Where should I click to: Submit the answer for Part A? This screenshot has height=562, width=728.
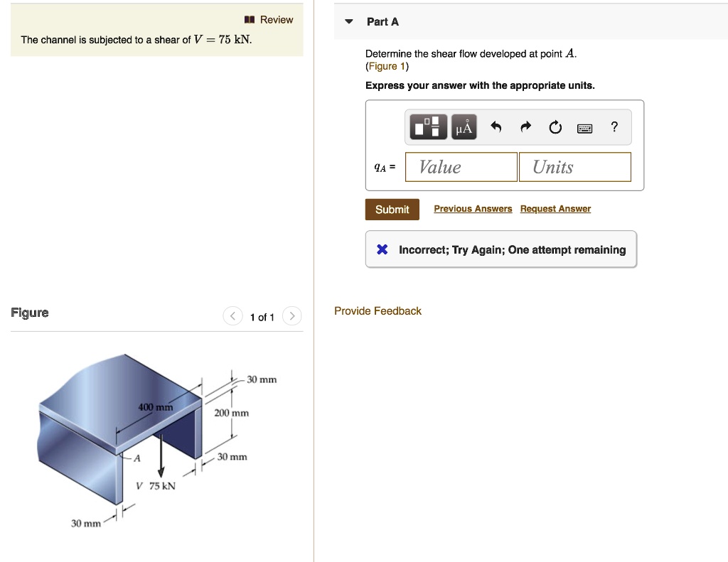(x=391, y=209)
